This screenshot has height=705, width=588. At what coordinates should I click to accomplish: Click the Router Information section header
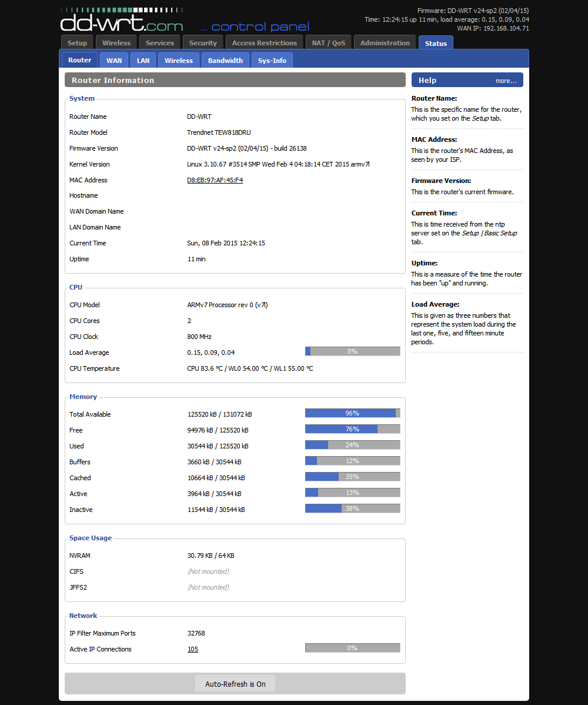pyautogui.click(x=235, y=80)
